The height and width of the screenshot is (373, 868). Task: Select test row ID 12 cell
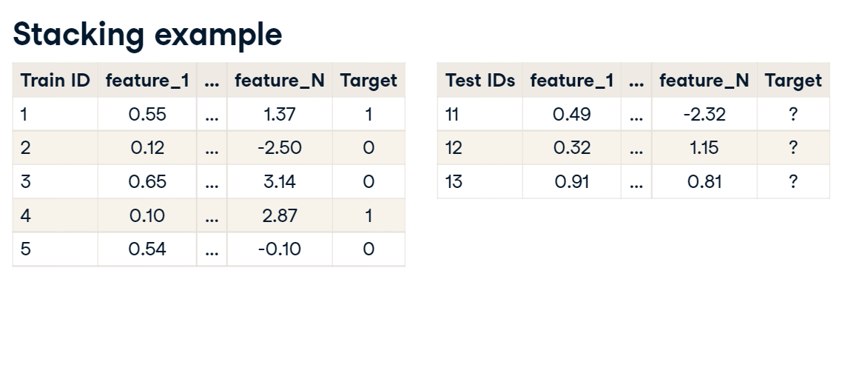coord(480,148)
